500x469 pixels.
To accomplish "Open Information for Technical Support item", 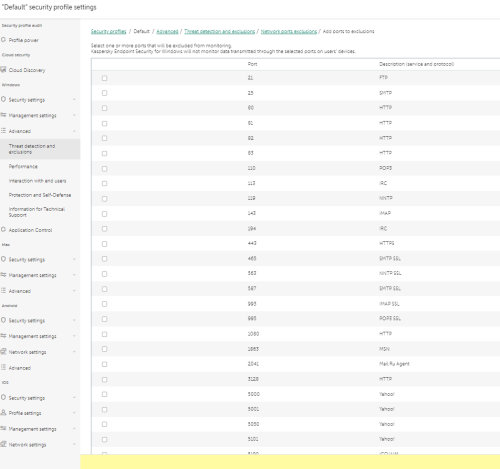I will [x=37, y=212].
